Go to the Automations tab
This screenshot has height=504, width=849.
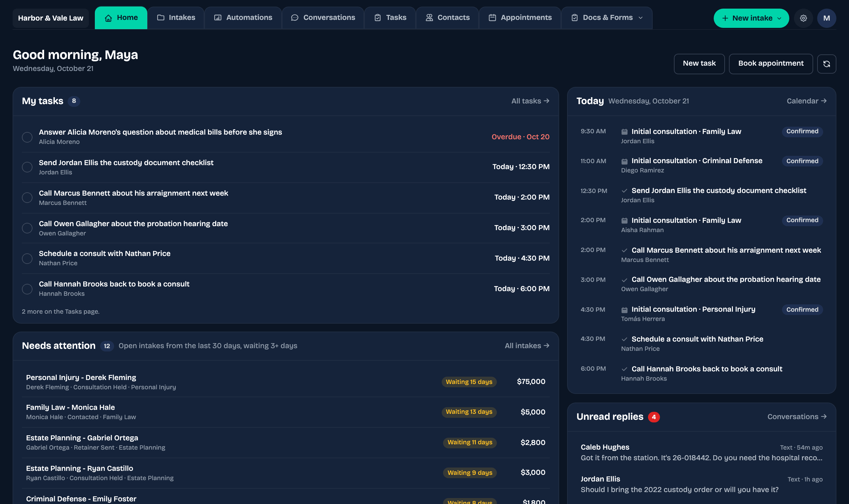click(243, 18)
